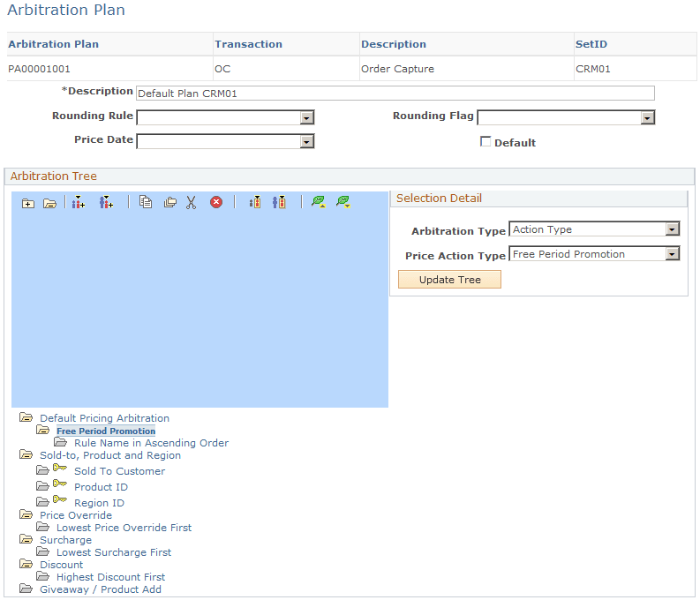
Task: Select Lowest Price Override First node
Action: point(124,528)
